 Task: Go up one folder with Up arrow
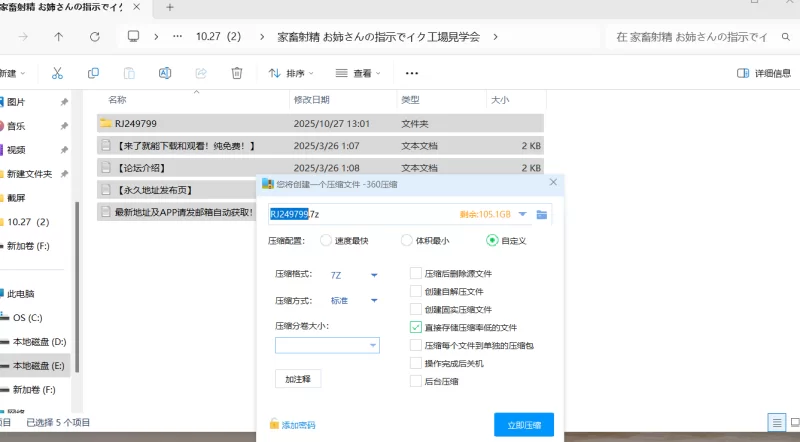[58, 36]
